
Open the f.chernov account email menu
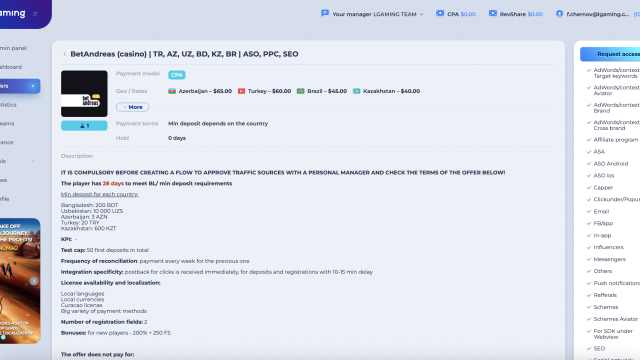click(x=598, y=14)
